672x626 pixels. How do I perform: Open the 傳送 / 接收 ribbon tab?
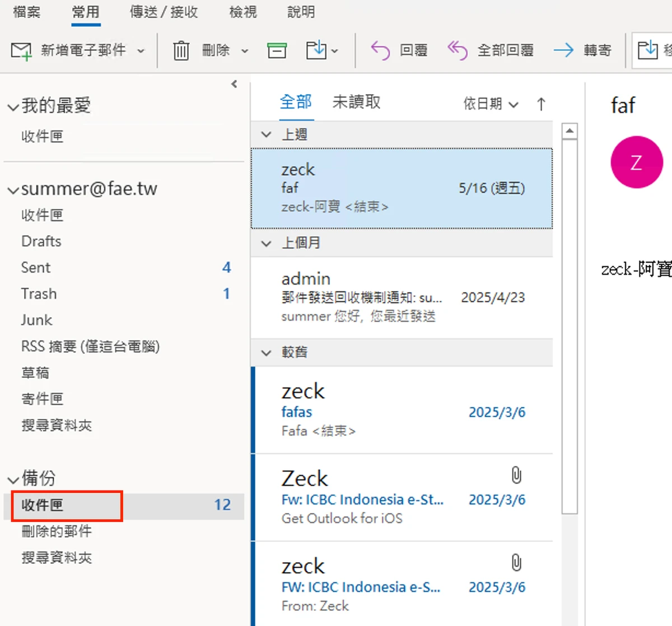click(164, 12)
